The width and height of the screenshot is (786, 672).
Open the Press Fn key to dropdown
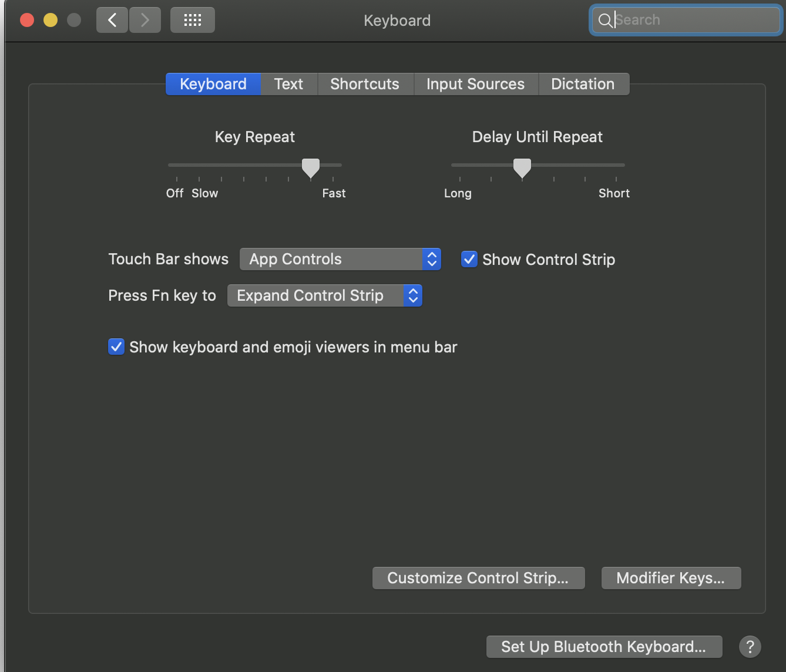tap(324, 295)
